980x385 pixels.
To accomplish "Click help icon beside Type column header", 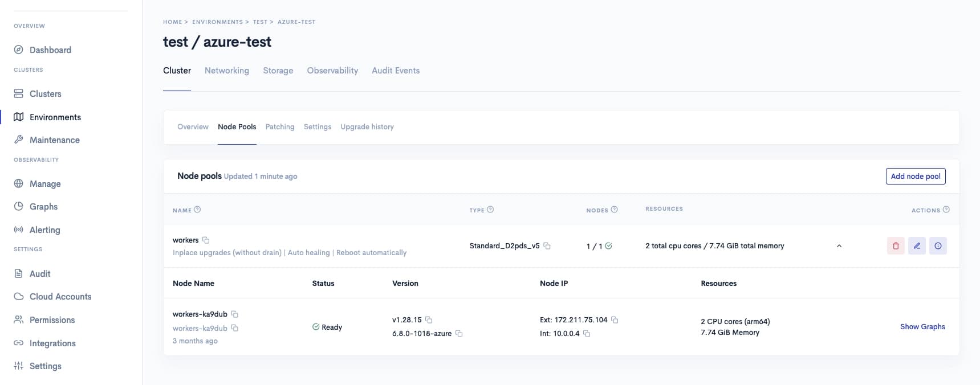I will (x=490, y=210).
